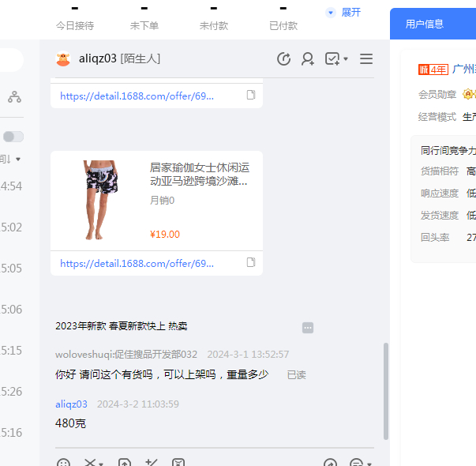The image size is (476, 466).
Task: Click the more options bubble beside 2023年新款
Action: [x=308, y=327]
